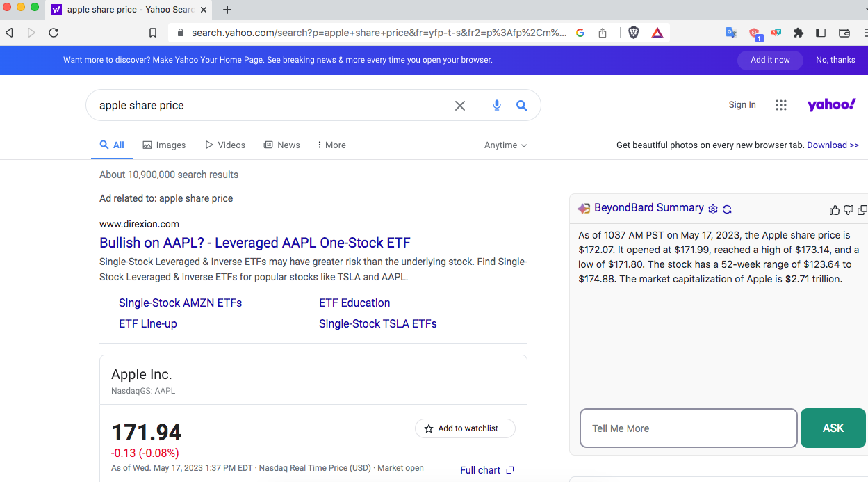Switch to the Images tab
Image resolution: width=868 pixels, height=482 pixels.
pyautogui.click(x=164, y=145)
